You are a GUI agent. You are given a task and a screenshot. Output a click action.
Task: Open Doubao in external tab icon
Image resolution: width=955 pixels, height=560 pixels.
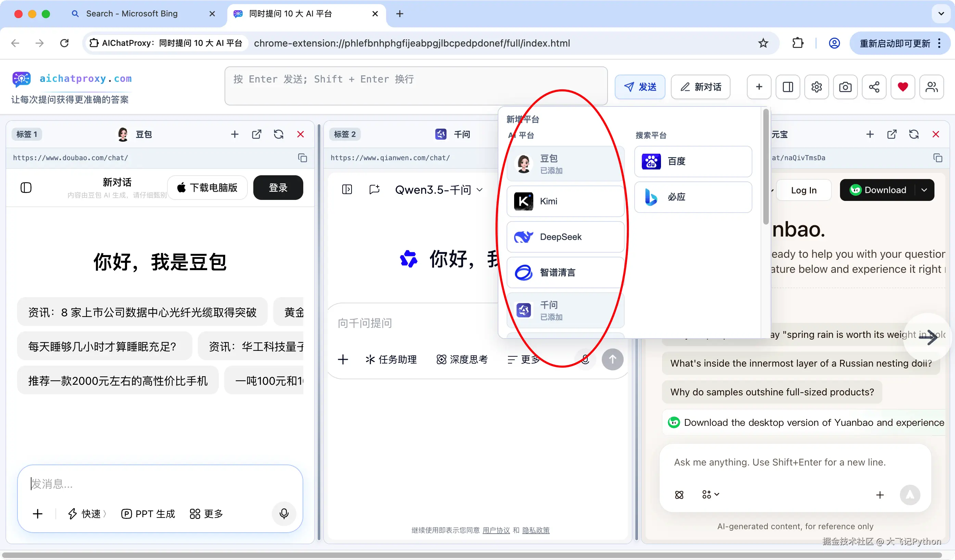[x=257, y=134]
